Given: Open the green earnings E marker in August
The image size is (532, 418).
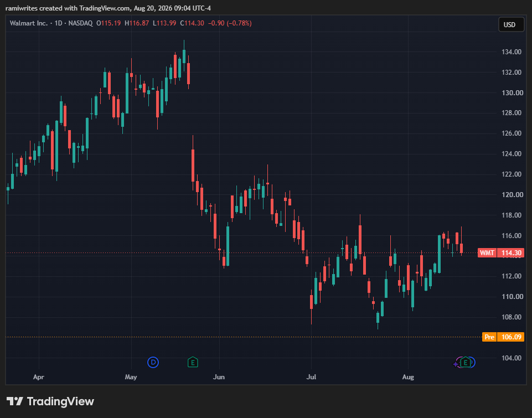Looking at the screenshot, I should click(466, 362).
